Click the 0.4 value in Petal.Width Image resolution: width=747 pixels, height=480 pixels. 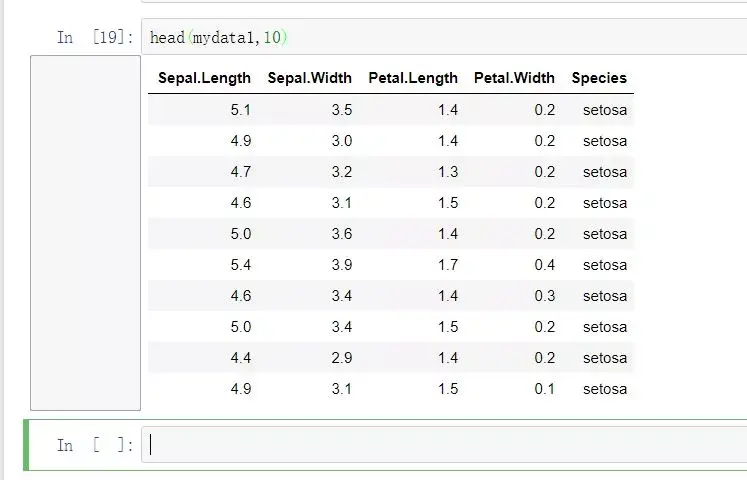(544, 265)
